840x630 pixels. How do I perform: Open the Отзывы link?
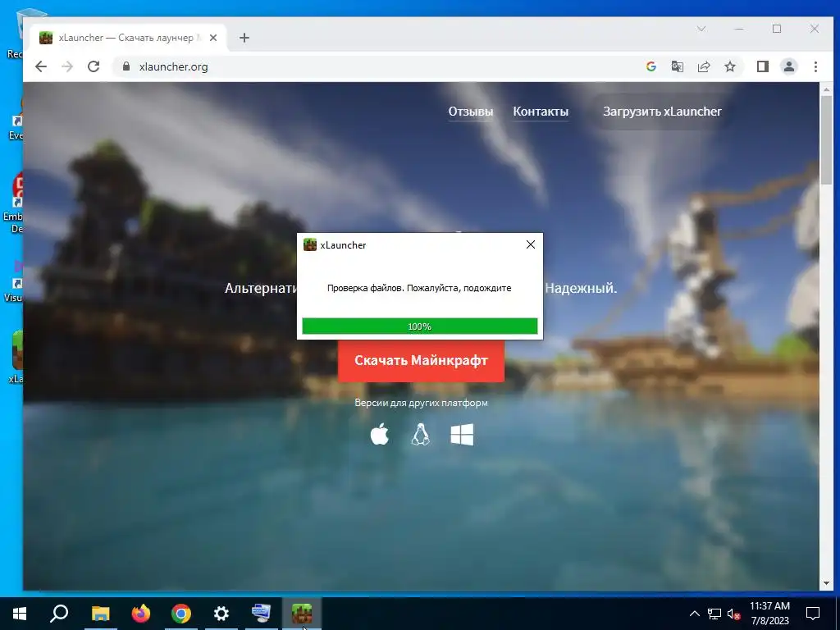470,112
